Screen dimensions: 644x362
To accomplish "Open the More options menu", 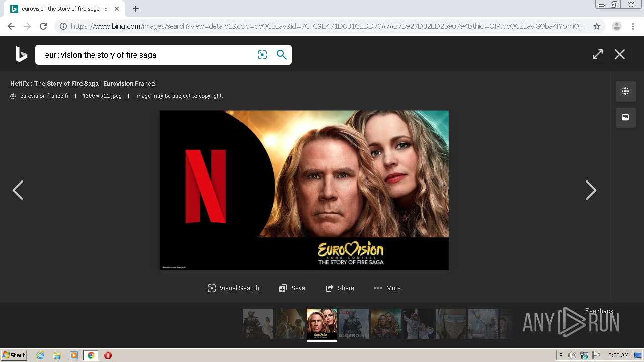I will 387,288.
